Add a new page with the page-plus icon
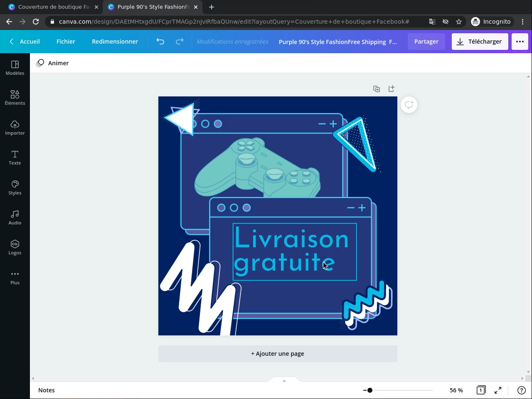The height and width of the screenshot is (399, 532). point(392,89)
